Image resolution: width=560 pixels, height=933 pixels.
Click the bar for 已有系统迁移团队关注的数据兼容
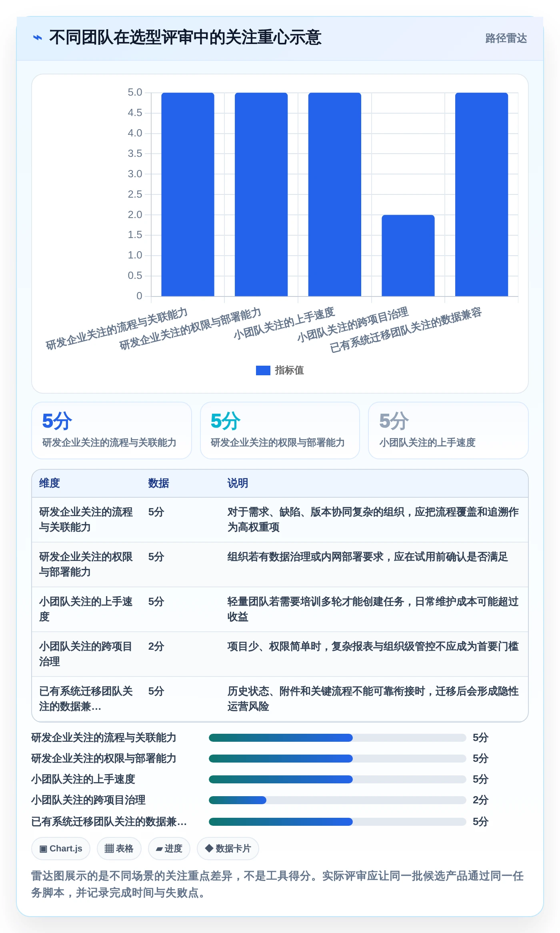(x=482, y=194)
